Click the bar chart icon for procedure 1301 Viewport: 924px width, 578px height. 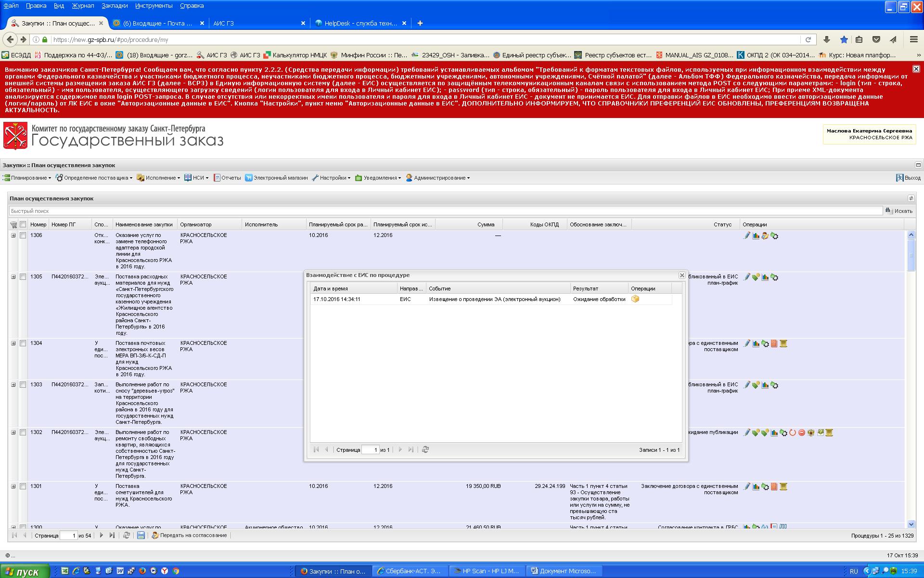pyautogui.click(x=756, y=486)
